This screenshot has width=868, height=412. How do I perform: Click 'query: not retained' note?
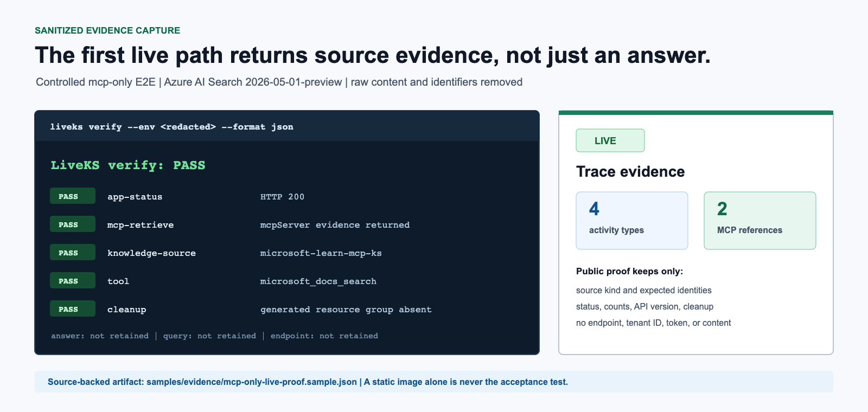pyautogui.click(x=209, y=336)
